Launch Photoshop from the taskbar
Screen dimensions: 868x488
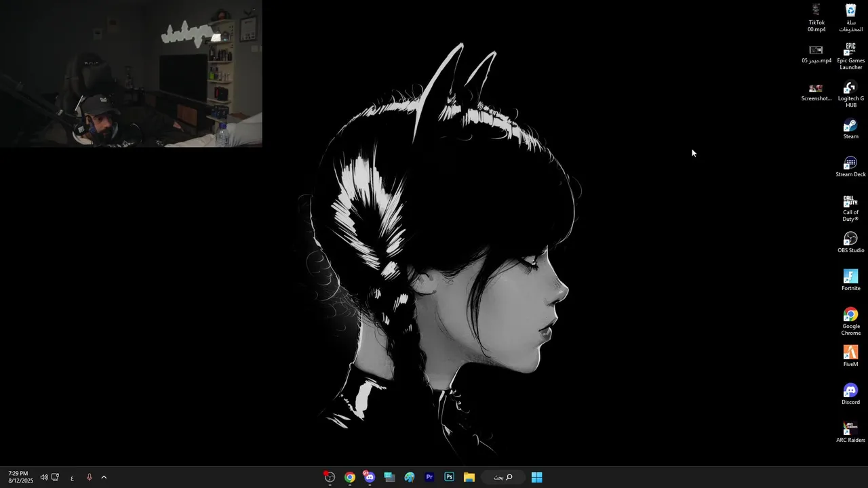[449, 477]
